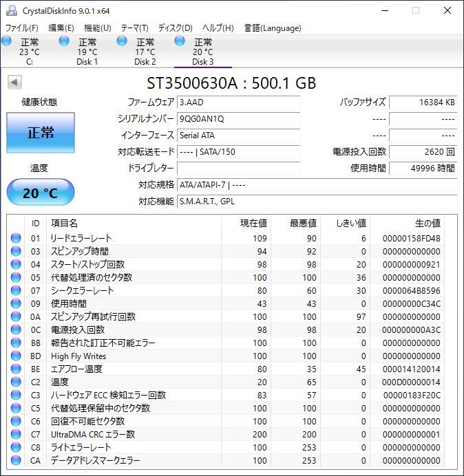Open the ディスク(D) menu
464x476 pixels.
point(176,28)
